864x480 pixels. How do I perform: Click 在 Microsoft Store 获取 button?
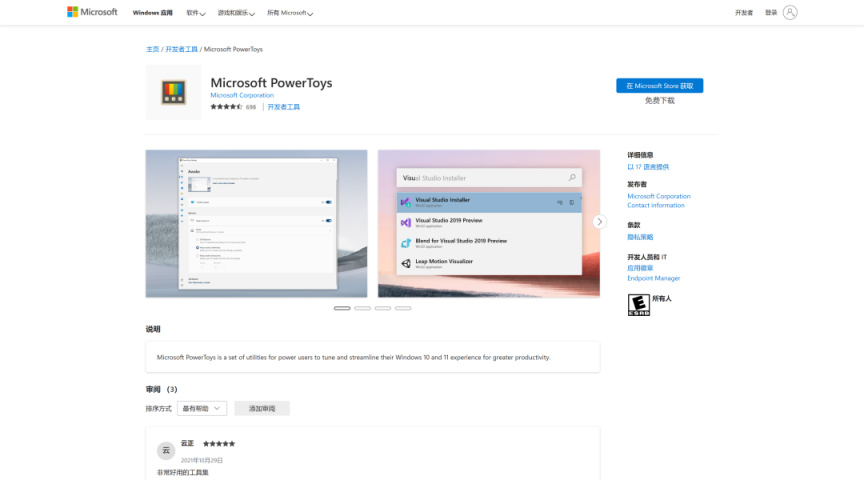pyautogui.click(x=660, y=85)
